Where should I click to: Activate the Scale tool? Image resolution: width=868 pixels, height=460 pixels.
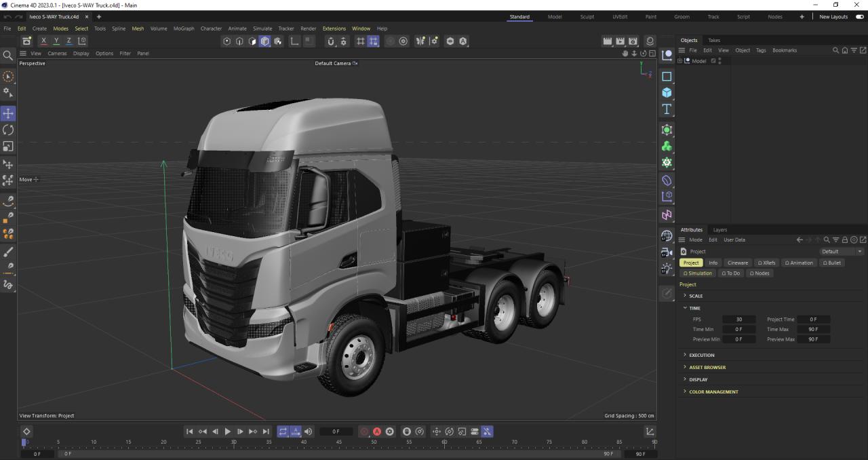8,147
